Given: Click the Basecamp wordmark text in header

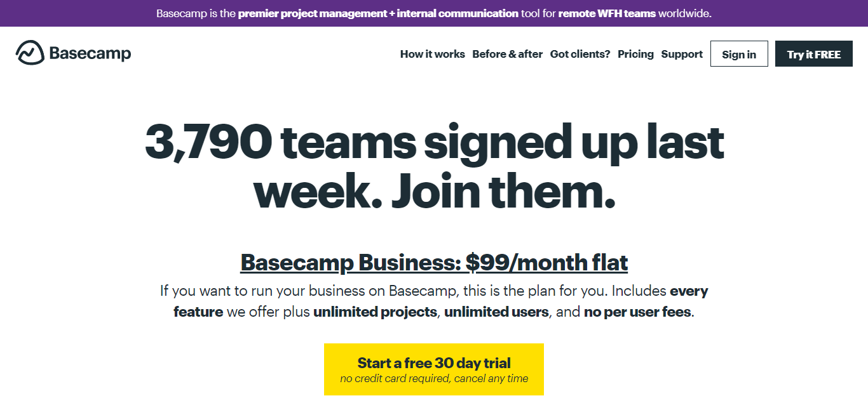Looking at the screenshot, I should 90,54.
